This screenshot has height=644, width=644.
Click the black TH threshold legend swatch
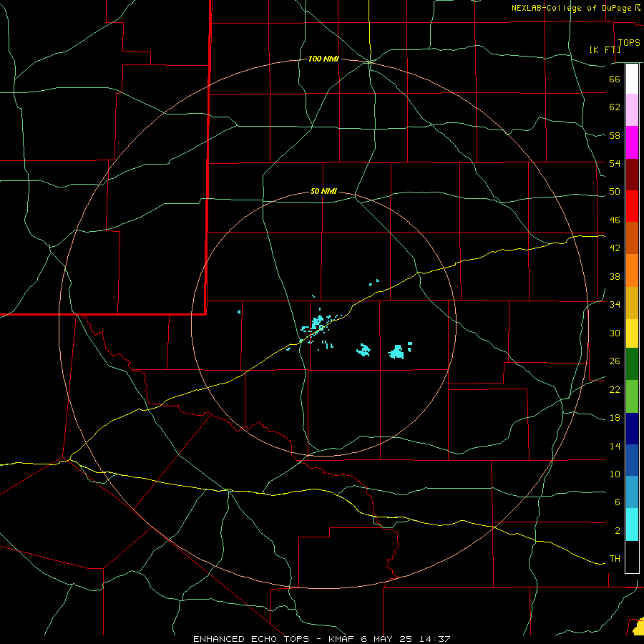[x=632, y=557]
